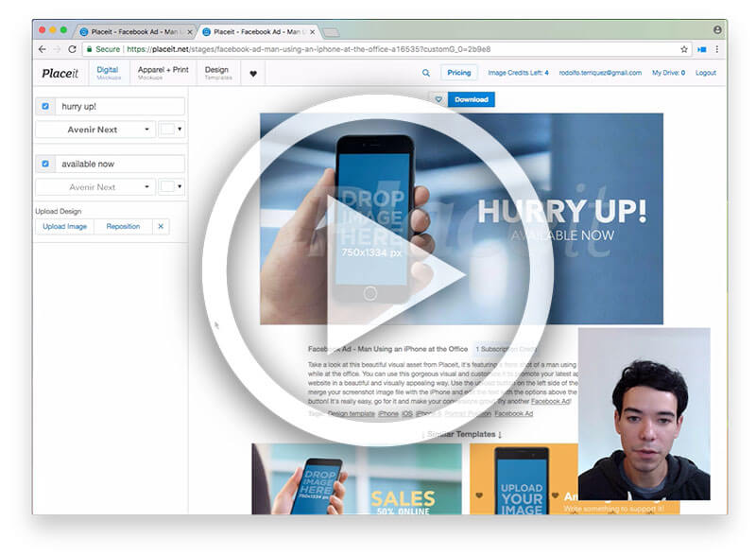Click the browser profile avatar icon
The height and width of the screenshot is (556, 756).
pyautogui.click(x=717, y=30)
